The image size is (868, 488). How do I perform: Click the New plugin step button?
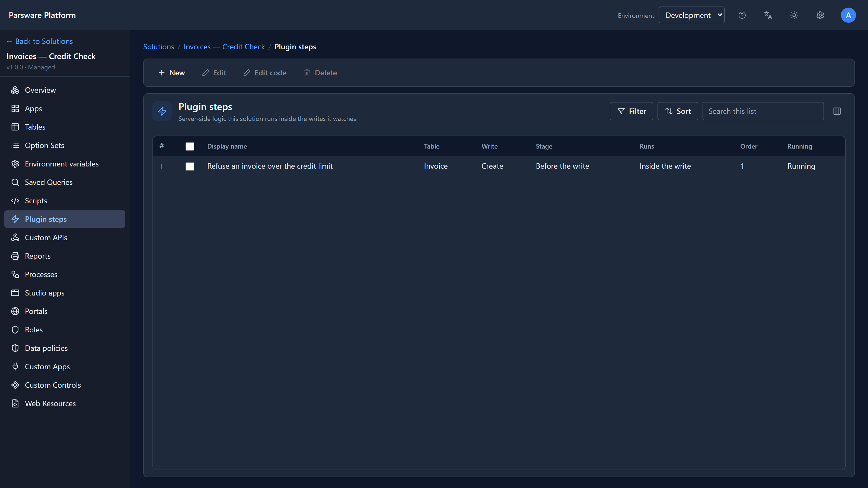click(x=171, y=73)
